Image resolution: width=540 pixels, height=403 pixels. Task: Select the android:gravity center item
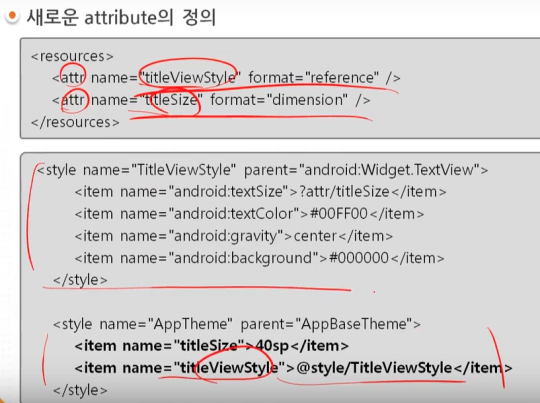point(233,236)
